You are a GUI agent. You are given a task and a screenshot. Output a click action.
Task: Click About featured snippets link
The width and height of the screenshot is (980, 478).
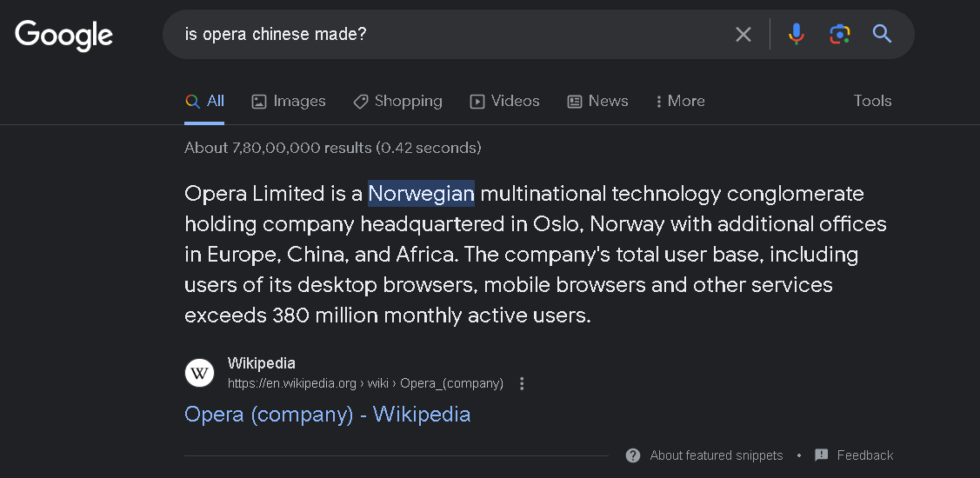coord(716,455)
